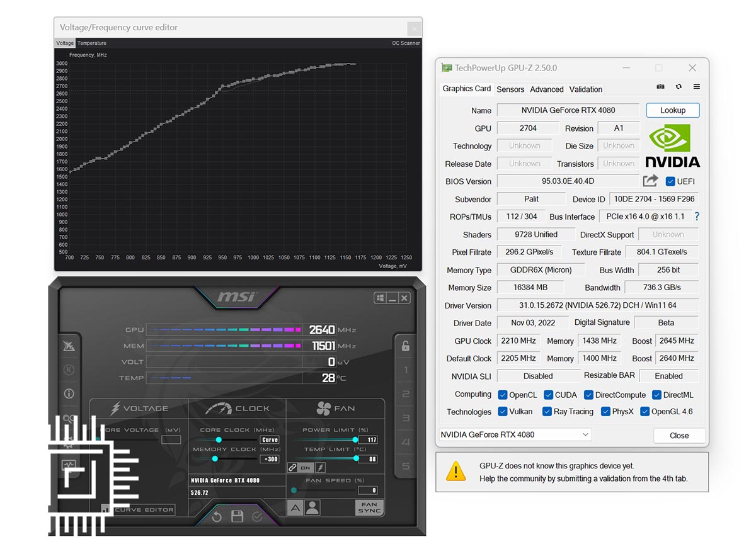
Task: Toggle the Vulkan checkbox
Action: click(x=503, y=411)
